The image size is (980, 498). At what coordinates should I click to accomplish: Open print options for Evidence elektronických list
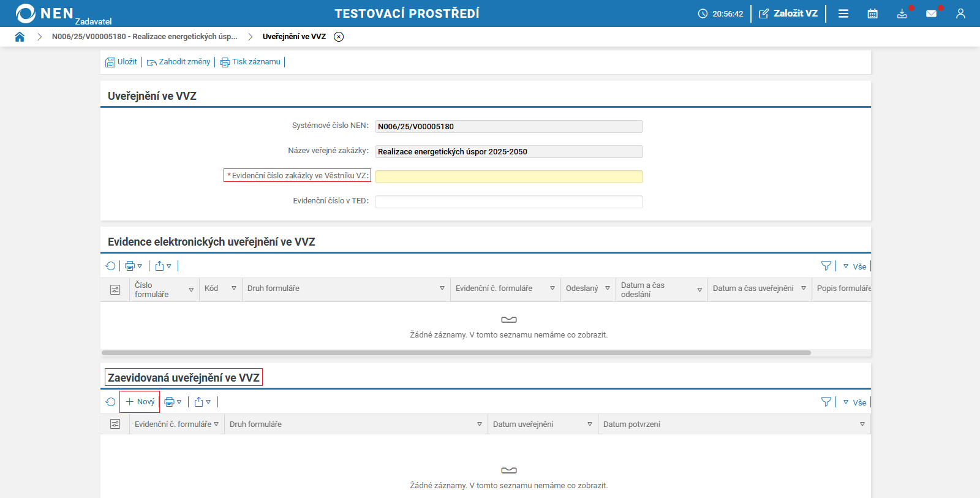coord(134,266)
